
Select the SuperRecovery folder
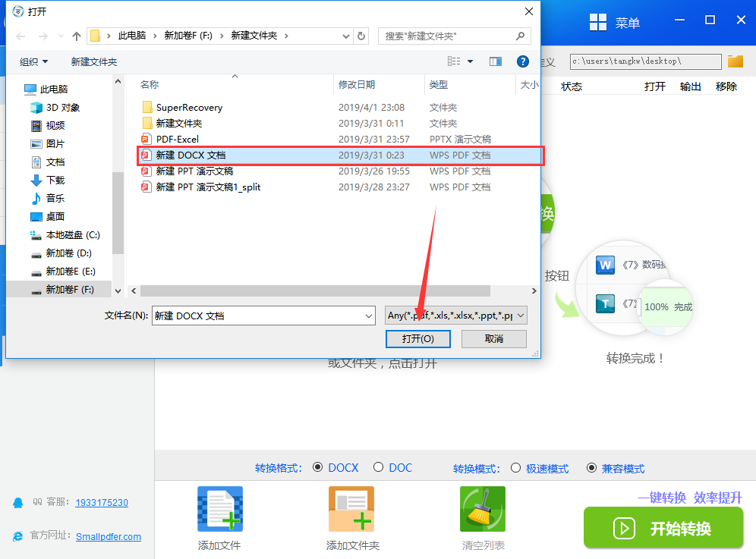[189, 108]
